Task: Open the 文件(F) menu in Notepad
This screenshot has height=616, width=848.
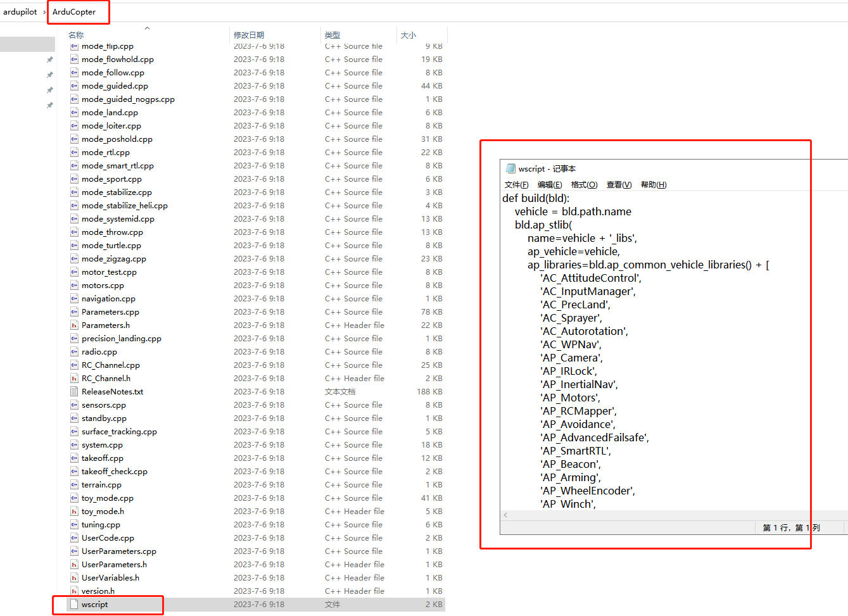Action: click(x=516, y=185)
